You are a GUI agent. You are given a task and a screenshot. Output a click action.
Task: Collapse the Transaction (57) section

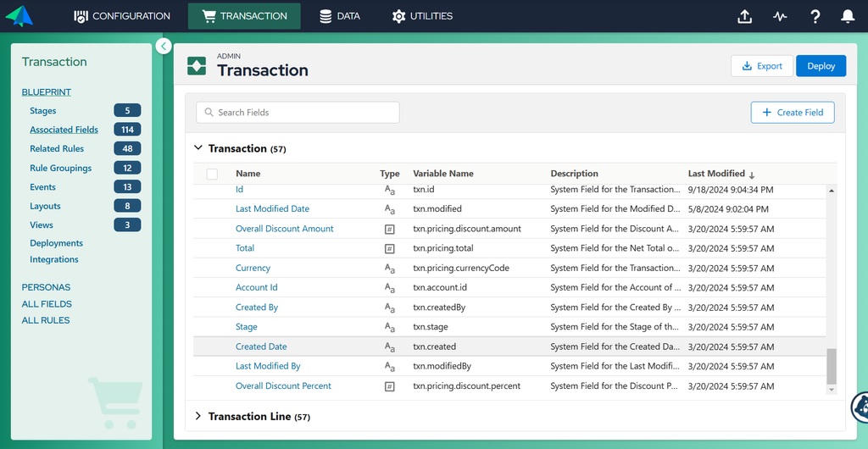(198, 147)
